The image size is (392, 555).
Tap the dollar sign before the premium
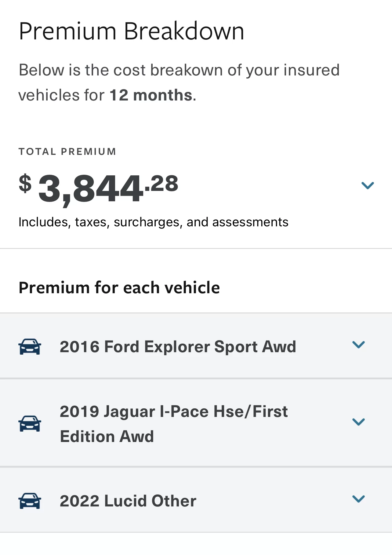[25, 183]
